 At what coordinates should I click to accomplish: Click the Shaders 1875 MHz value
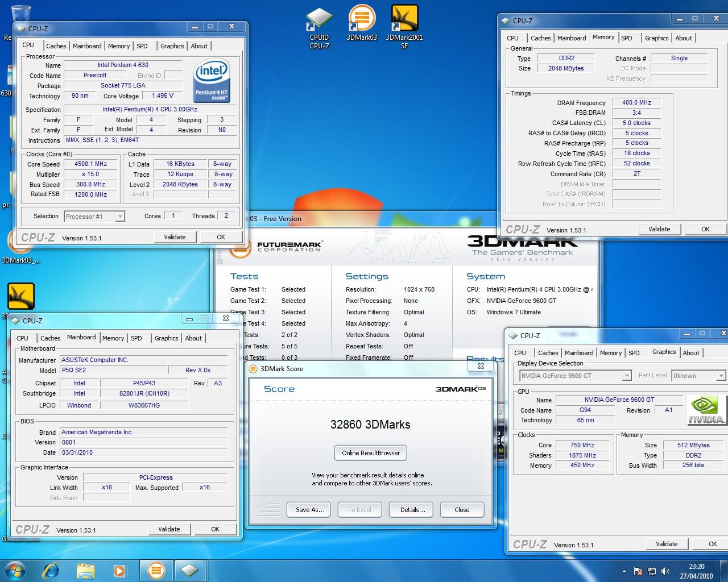coord(582,455)
